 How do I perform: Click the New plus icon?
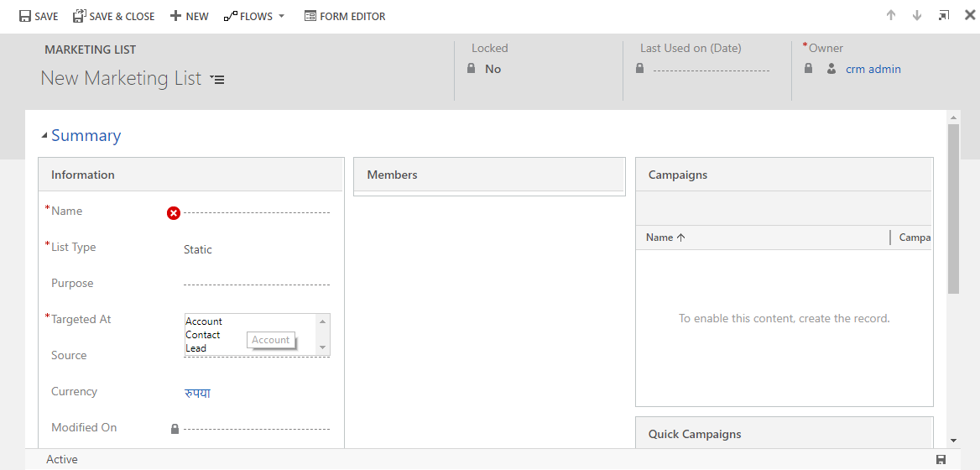click(x=175, y=16)
